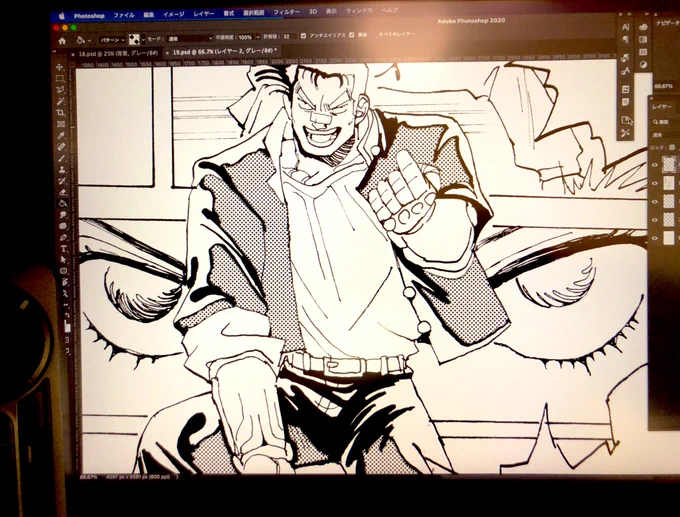Viewport: 680px width, 517px height.
Task: Toggle the 隣接 contiguous checkbox
Action: point(352,35)
